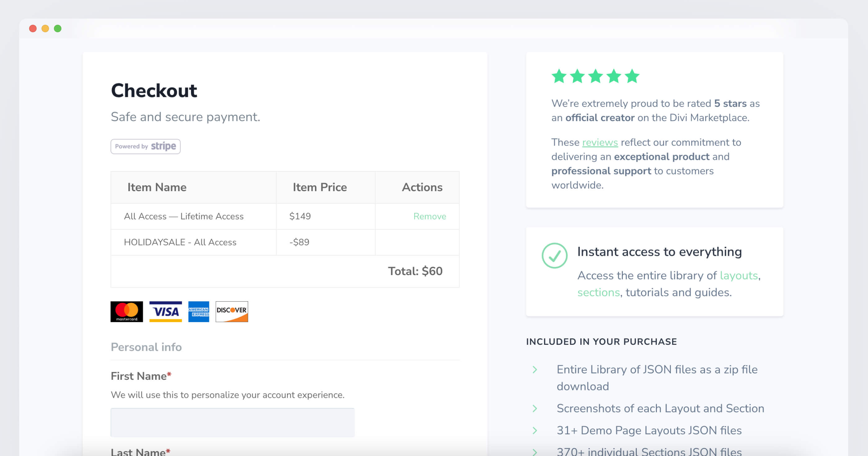Screen dimensions: 868x456
Task: Click the green checkmark circle icon
Action: point(554,255)
